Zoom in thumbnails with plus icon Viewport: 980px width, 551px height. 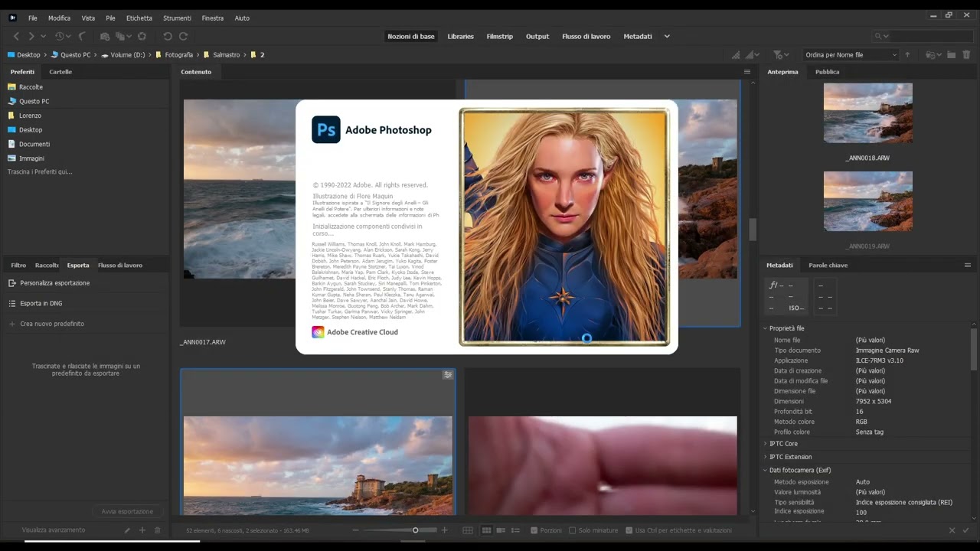point(444,530)
